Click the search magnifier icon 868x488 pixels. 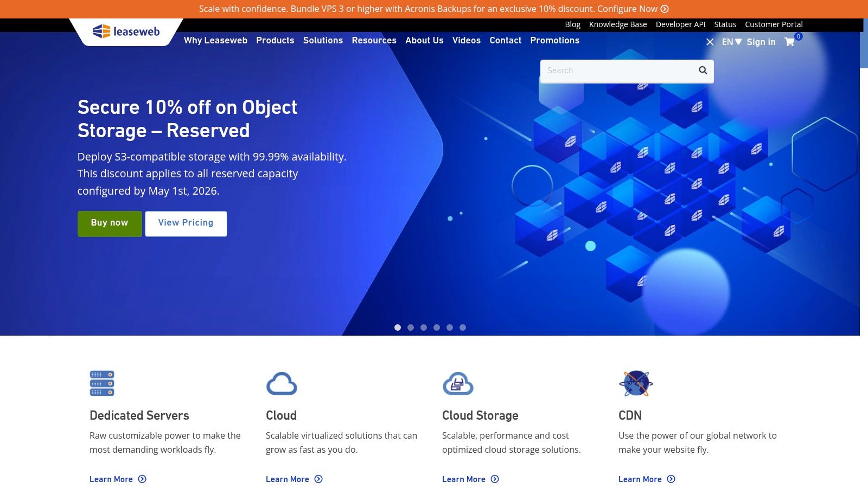pyautogui.click(x=703, y=70)
